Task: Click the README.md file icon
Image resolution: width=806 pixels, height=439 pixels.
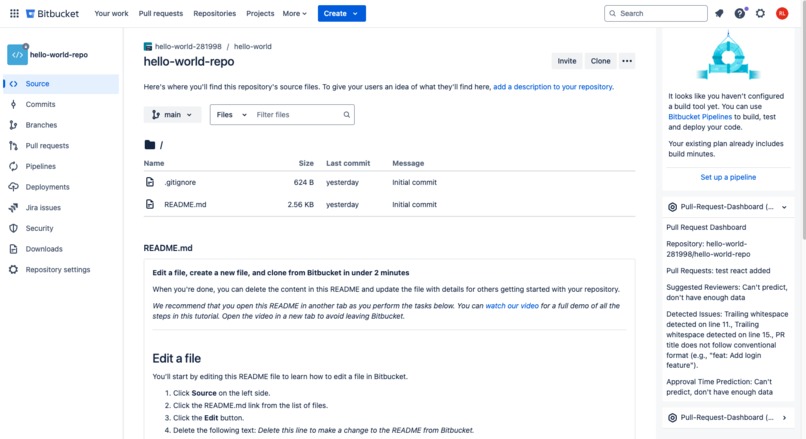Action: (x=150, y=204)
